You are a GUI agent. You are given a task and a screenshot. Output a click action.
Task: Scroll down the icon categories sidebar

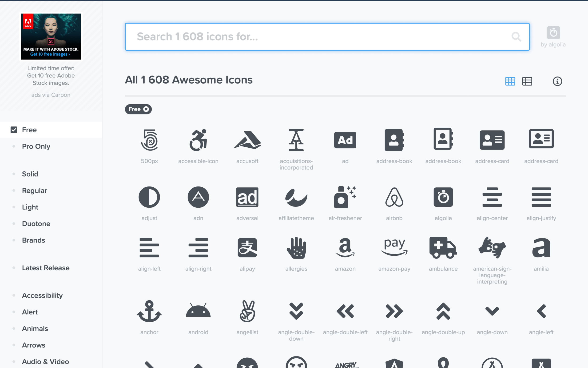(x=51, y=361)
